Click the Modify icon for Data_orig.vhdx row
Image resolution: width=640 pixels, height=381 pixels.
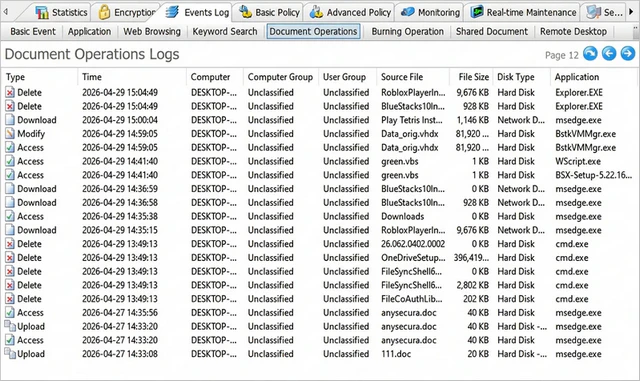10,134
